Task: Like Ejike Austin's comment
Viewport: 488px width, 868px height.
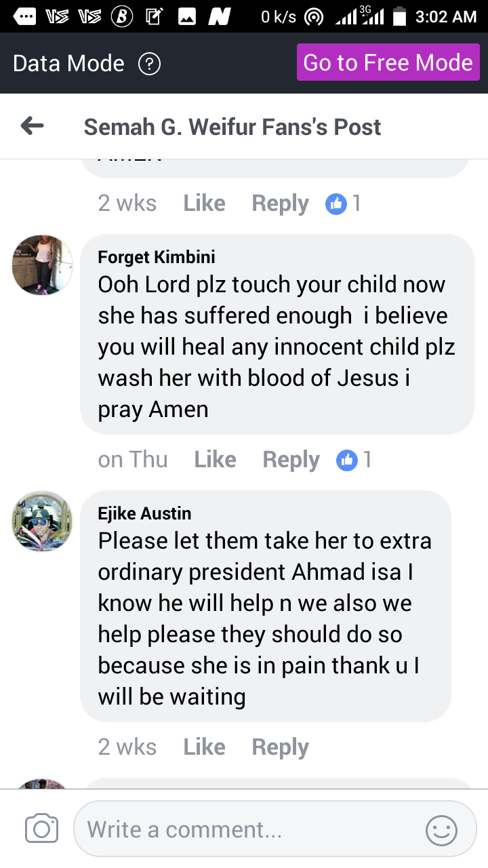Action: click(x=204, y=747)
